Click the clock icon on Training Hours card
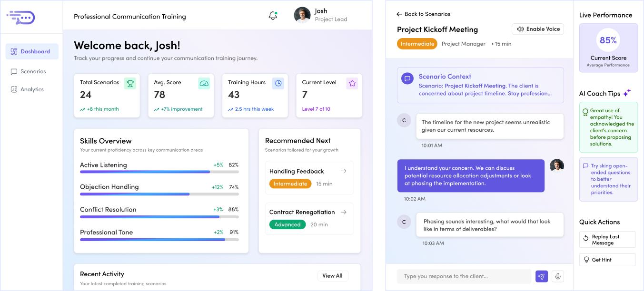The image size is (644, 291). pos(277,83)
